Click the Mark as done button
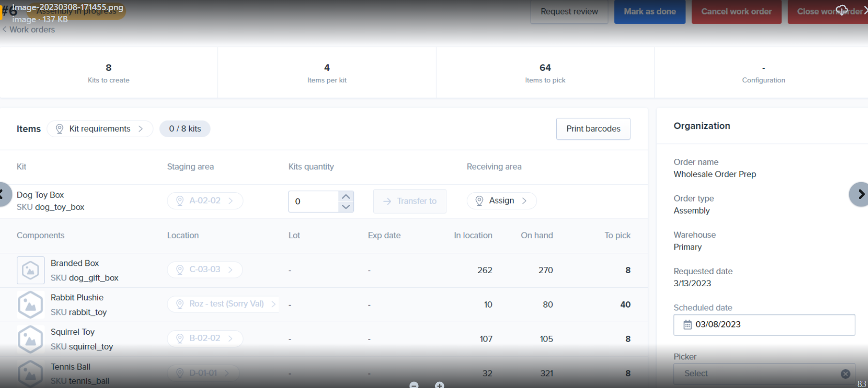The image size is (868, 388). tap(650, 12)
